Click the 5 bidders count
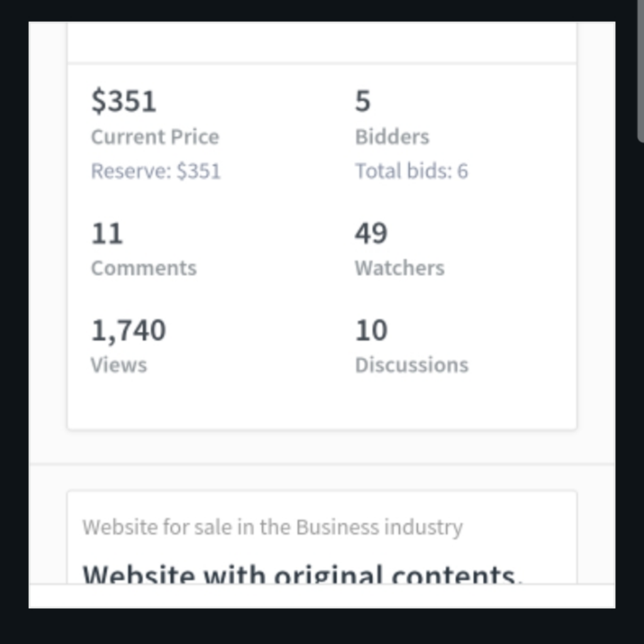The height and width of the screenshot is (644, 644). click(363, 101)
